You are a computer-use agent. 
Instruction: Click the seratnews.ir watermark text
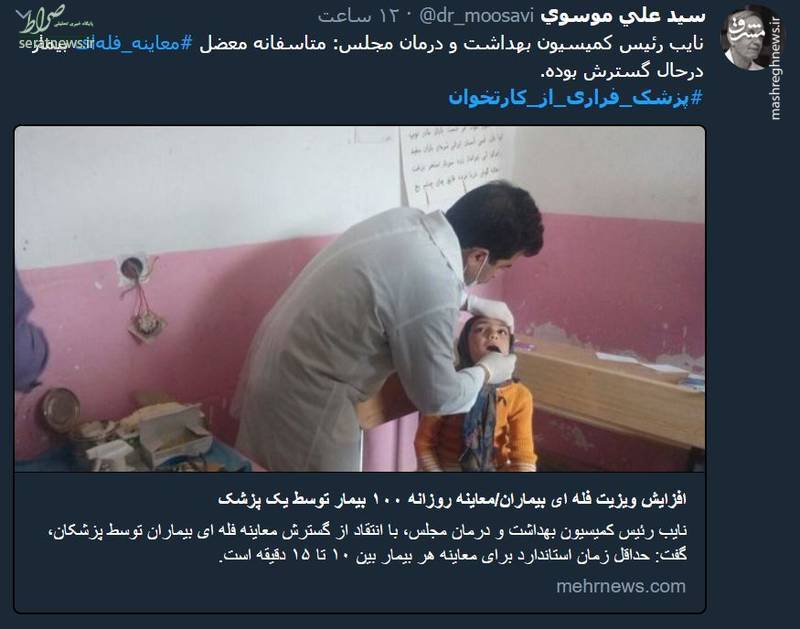click(56, 43)
